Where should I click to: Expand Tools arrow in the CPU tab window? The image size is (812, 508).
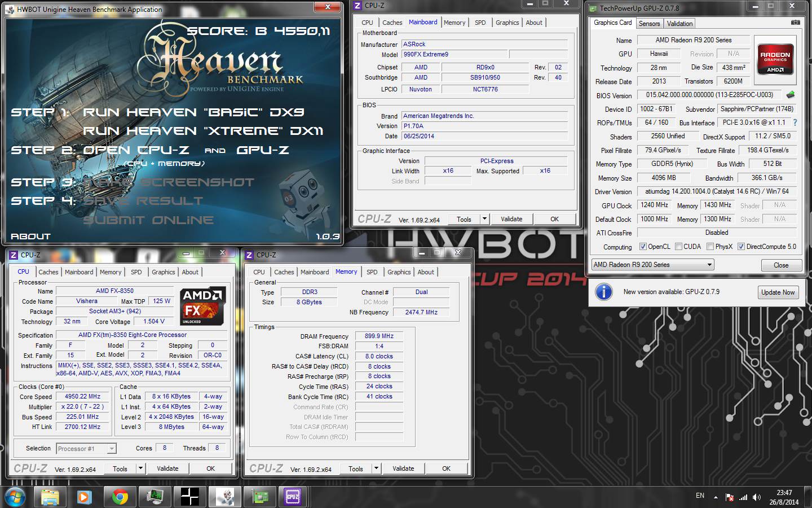[x=140, y=468]
